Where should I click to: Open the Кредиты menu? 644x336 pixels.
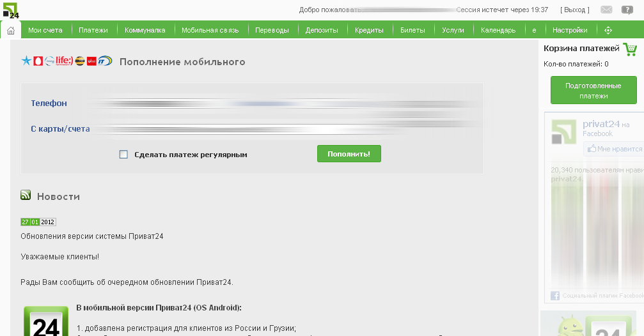tap(369, 31)
